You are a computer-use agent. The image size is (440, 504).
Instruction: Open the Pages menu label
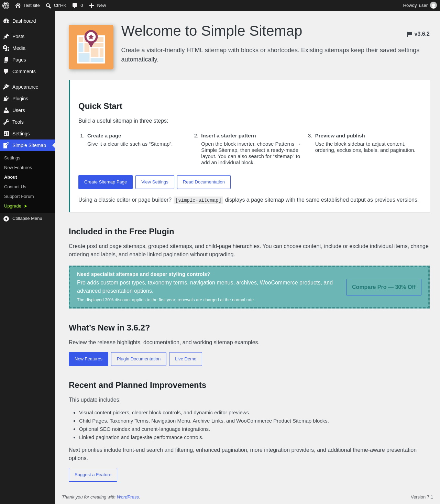(19, 60)
